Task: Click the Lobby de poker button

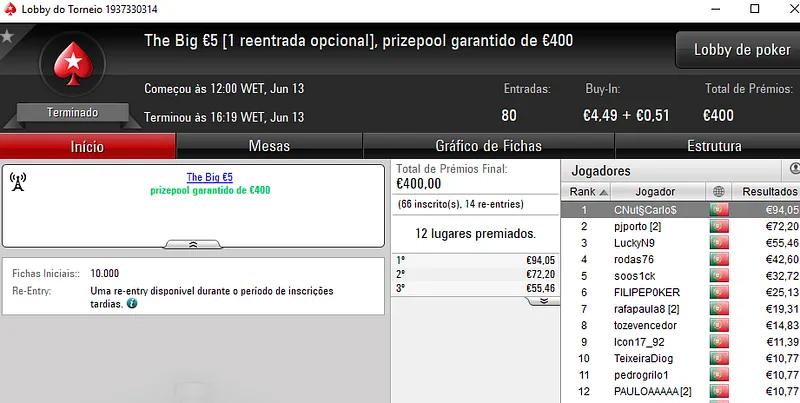Action: (x=742, y=49)
